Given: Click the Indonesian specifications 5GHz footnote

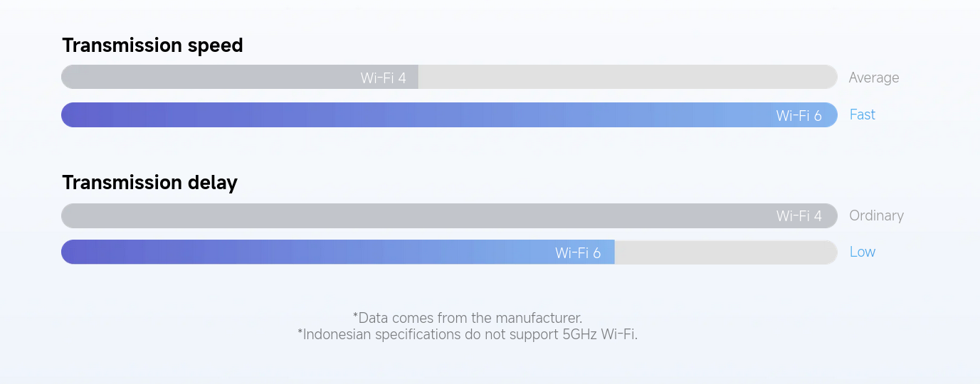Looking at the screenshot, I should [x=468, y=334].
